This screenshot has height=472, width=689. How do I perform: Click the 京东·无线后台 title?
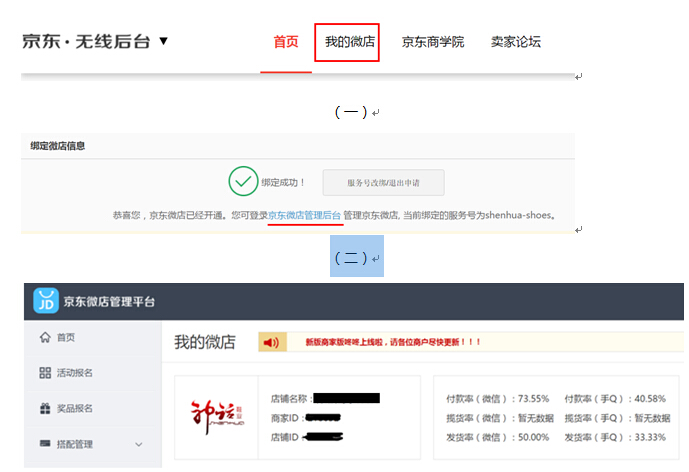pos(86,41)
